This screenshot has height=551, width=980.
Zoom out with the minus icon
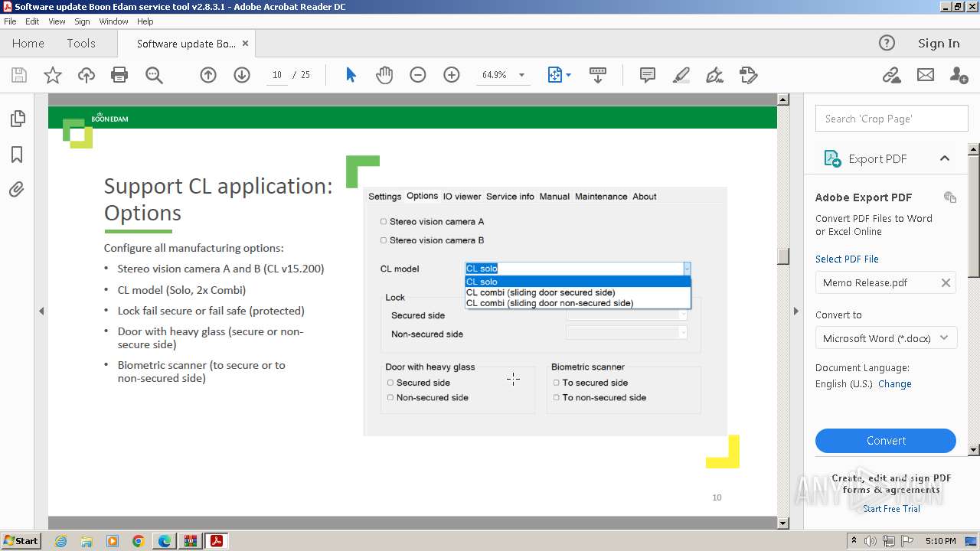[x=418, y=75]
